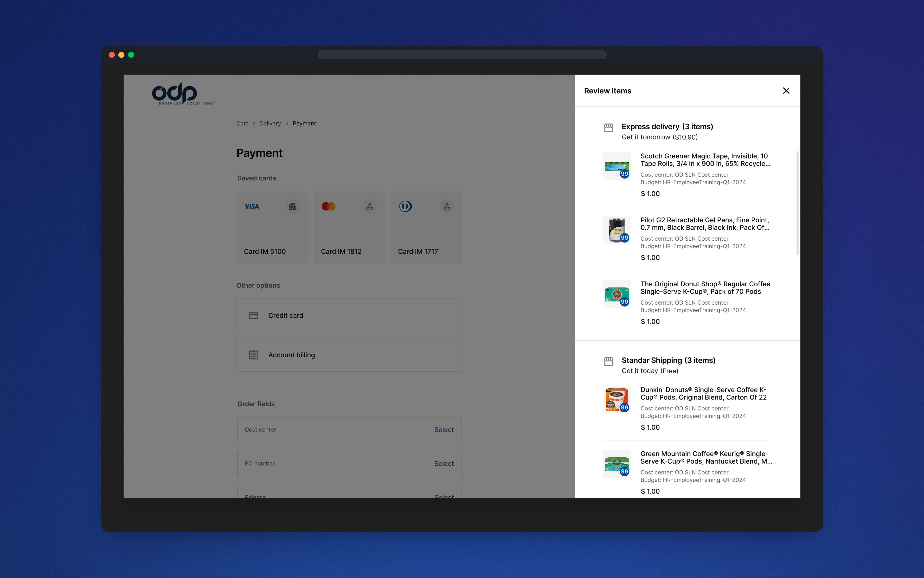Click the store icon beside Express delivery
This screenshot has width=924, height=578.
tap(609, 127)
